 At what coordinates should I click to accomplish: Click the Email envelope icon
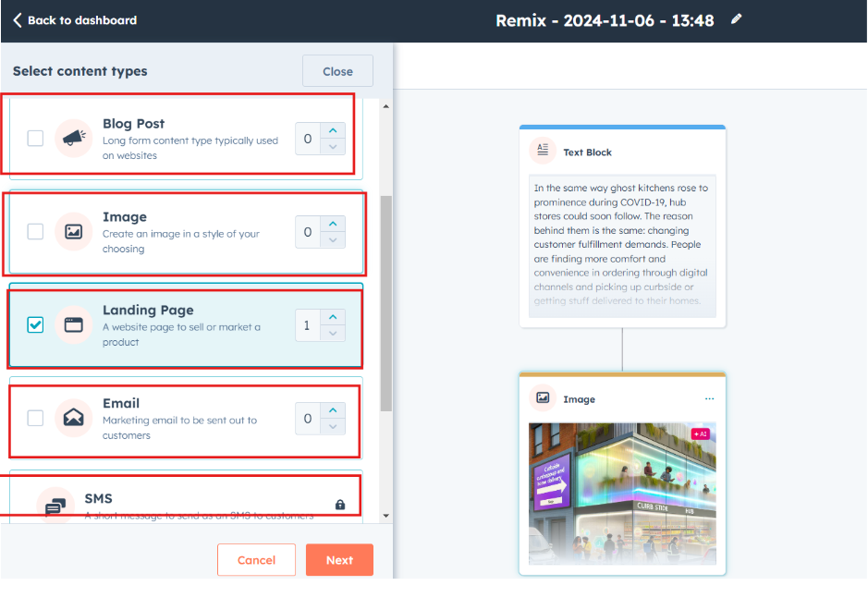(x=73, y=419)
